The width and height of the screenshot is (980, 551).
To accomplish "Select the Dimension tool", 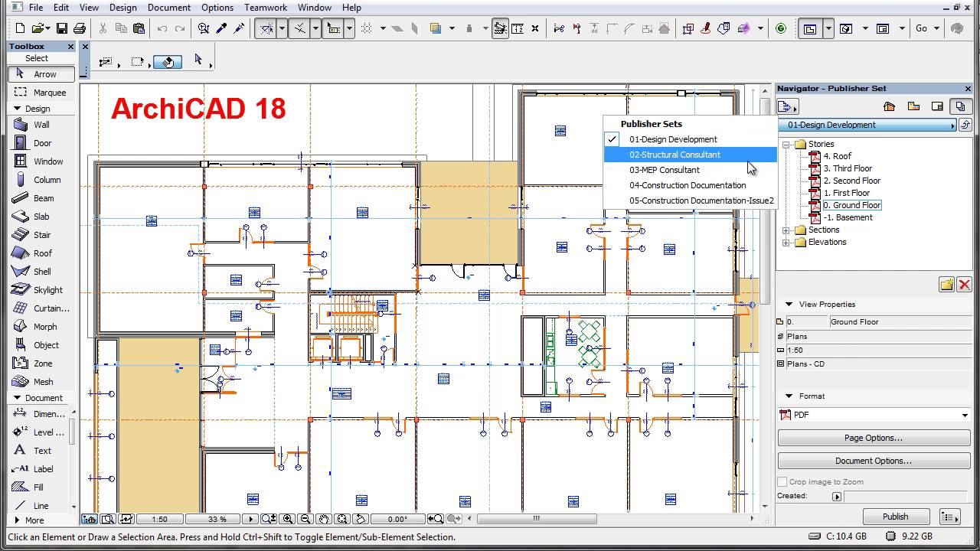I will pyautogui.click(x=40, y=414).
